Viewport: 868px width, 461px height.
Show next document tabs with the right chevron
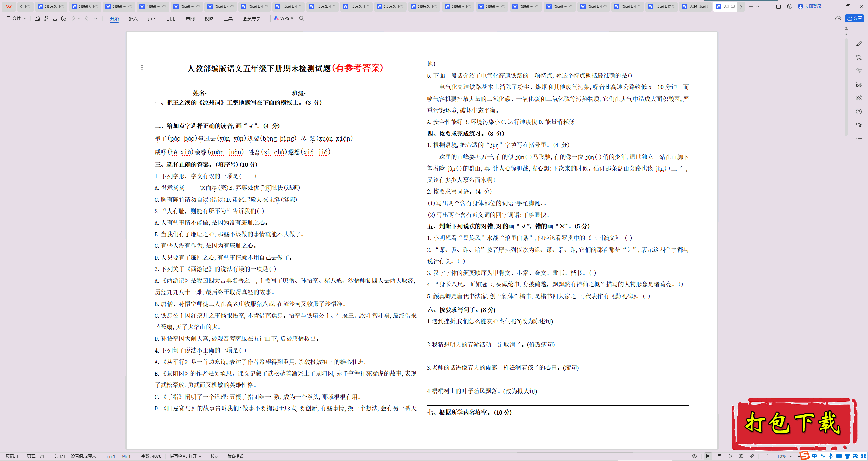741,6
